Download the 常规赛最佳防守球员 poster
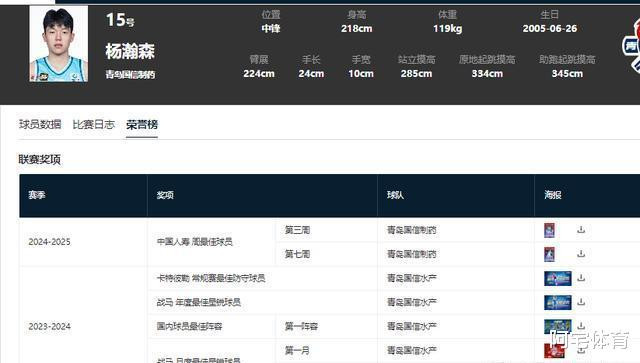 pos(581,278)
